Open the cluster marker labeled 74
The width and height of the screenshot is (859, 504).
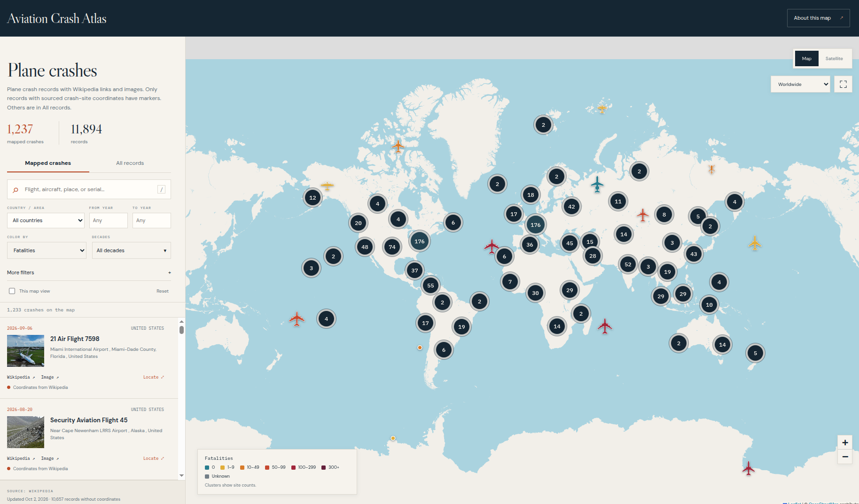392,247
